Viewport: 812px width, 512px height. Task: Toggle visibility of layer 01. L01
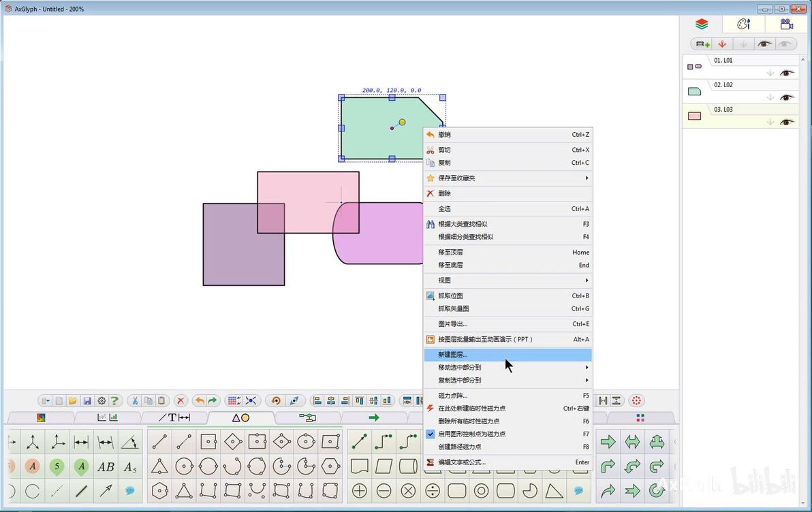(x=787, y=73)
